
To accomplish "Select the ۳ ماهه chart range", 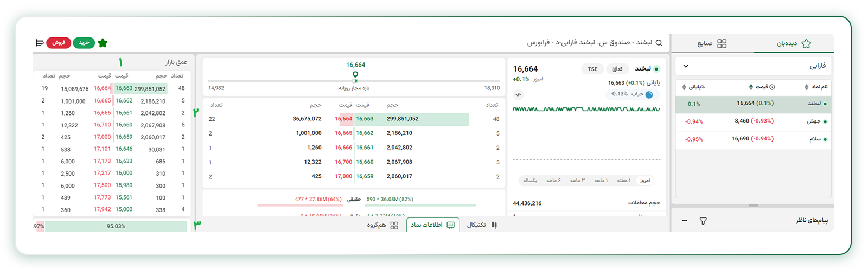I will pyautogui.click(x=577, y=180).
